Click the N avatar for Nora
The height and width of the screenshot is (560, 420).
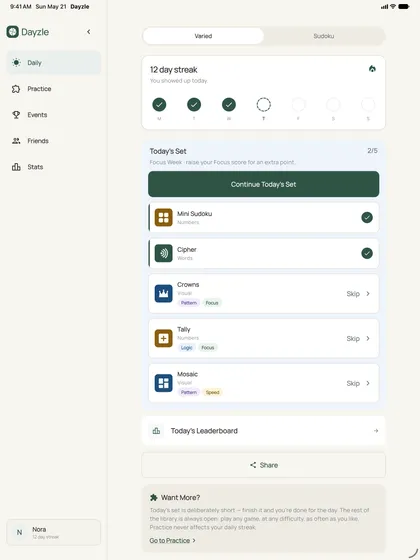click(19, 532)
